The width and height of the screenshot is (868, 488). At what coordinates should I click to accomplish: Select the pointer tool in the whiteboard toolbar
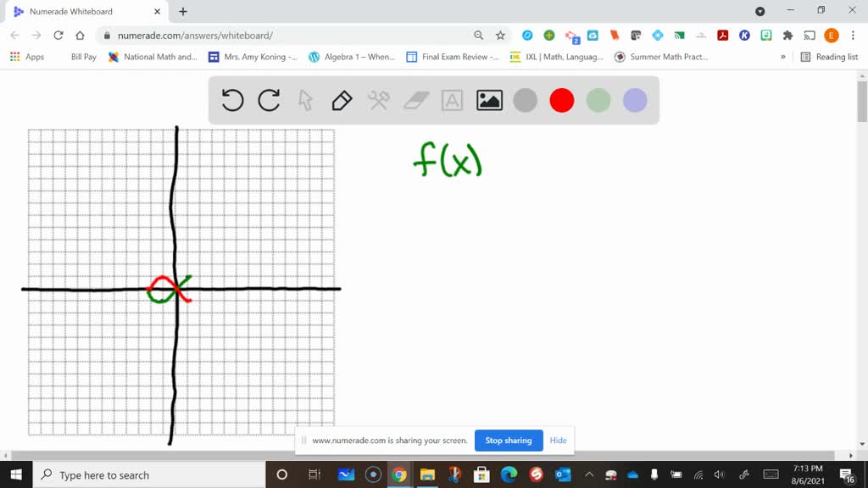(305, 100)
